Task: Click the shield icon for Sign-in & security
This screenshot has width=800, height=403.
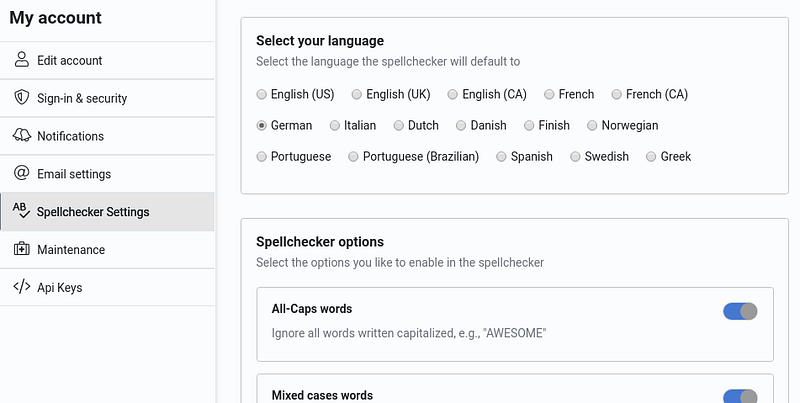Action: tap(21, 97)
